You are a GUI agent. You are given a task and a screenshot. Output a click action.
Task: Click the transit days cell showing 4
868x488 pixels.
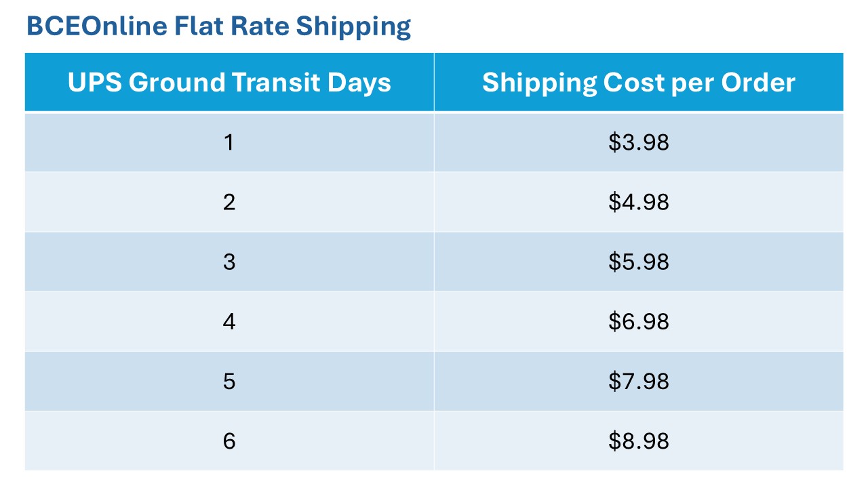coord(229,321)
